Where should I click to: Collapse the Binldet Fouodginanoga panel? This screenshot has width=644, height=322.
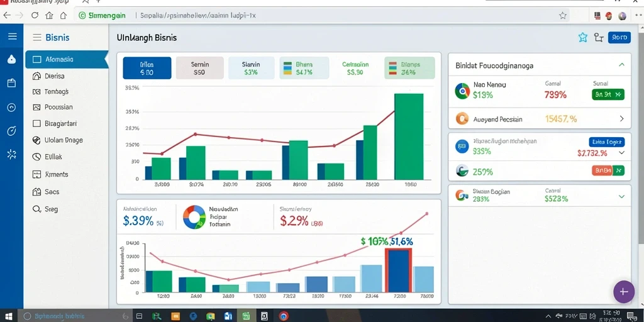tap(621, 65)
